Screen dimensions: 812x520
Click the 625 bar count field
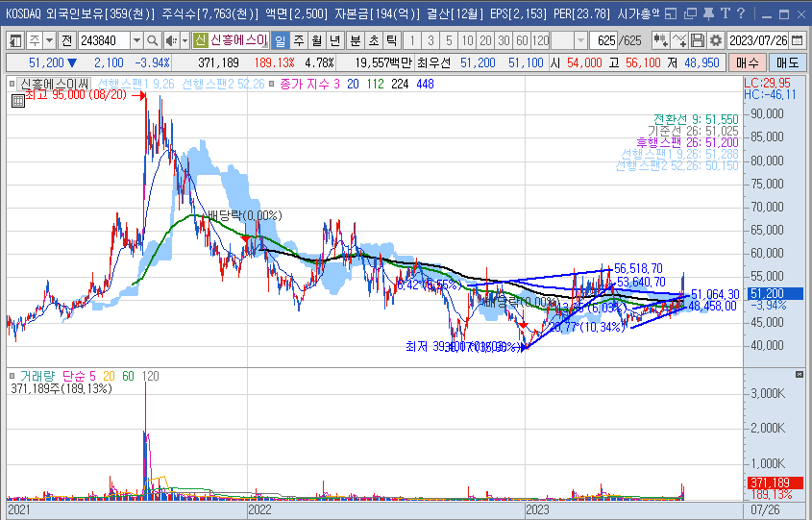pyautogui.click(x=603, y=39)
